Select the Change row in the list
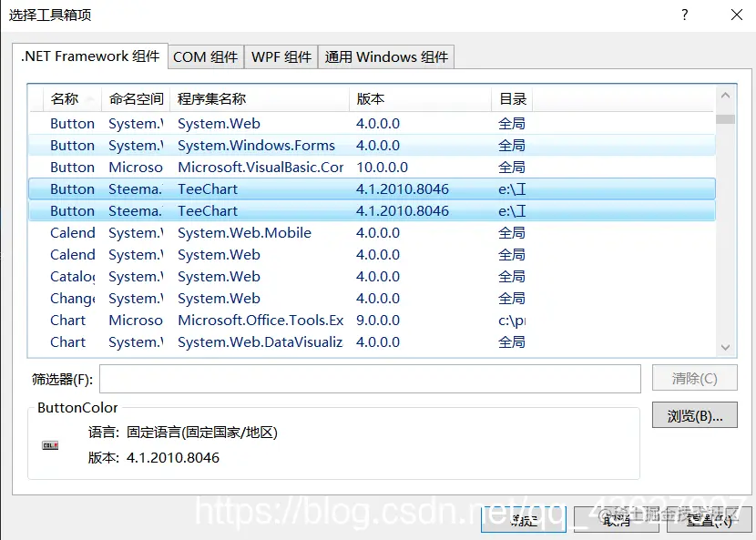This screenshot has height=540, width=756. pyautogui.click(x=372, y=299)
